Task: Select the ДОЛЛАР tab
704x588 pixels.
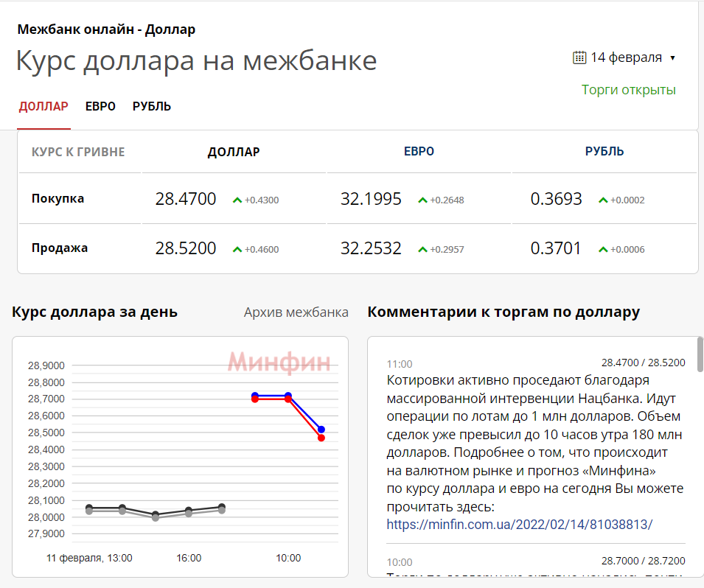Action: [43, 106]
